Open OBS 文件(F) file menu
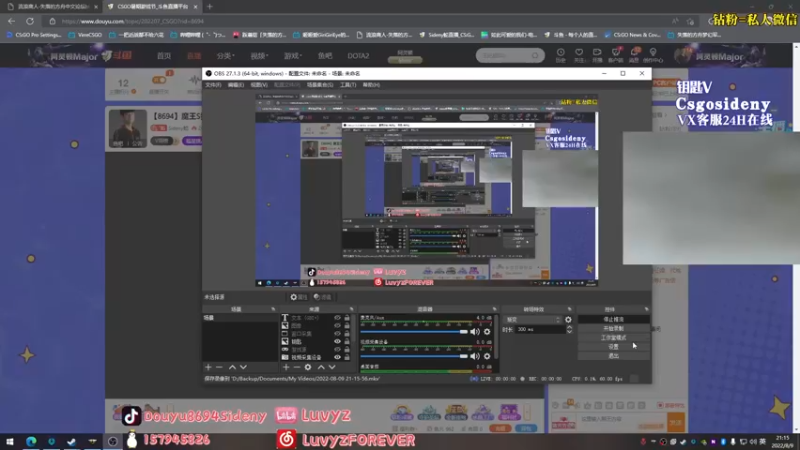The height and width of the screenshot is (450, 800). [213, 85]
